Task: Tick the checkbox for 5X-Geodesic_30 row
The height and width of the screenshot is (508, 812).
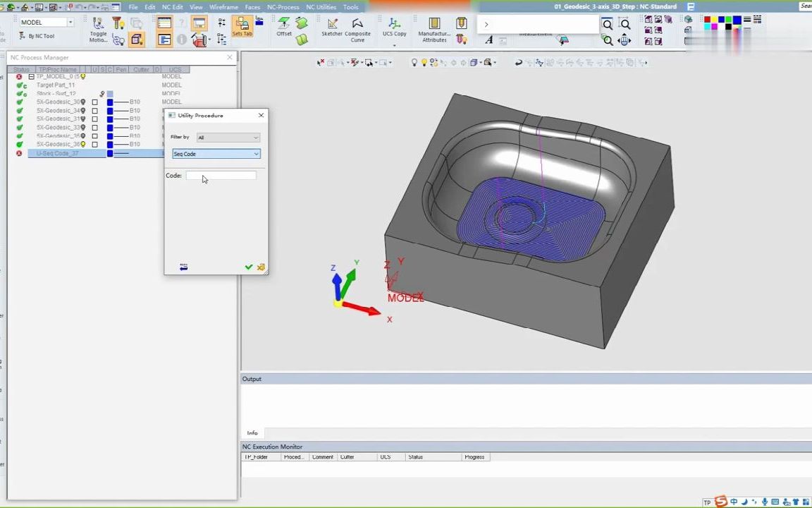Action: click(95, 102)
